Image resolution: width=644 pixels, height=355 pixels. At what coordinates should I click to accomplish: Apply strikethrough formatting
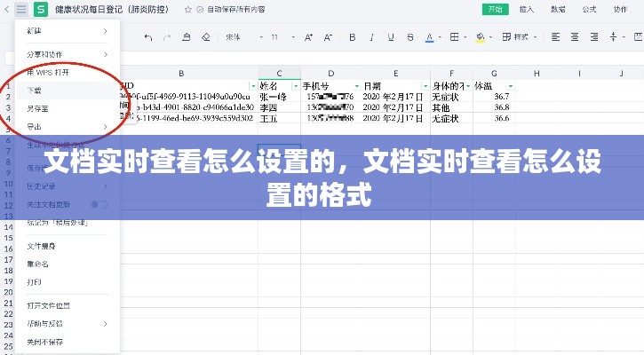(409, 37)
